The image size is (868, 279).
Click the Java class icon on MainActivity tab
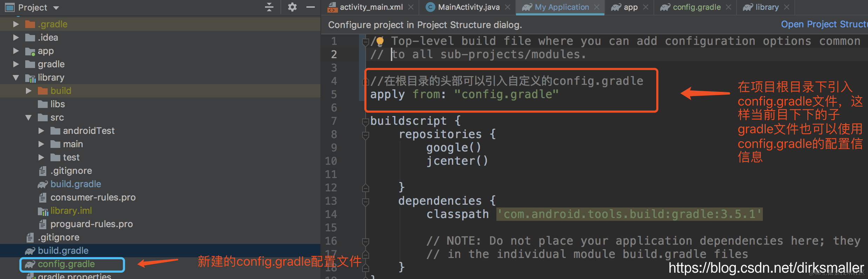point(430,7)
